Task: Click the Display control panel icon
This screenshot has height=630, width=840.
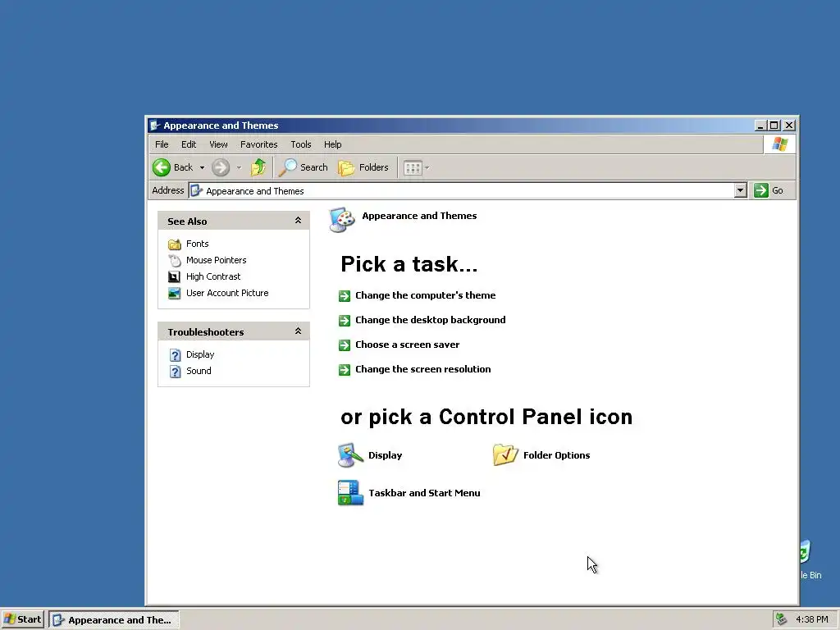Action: 350,455
